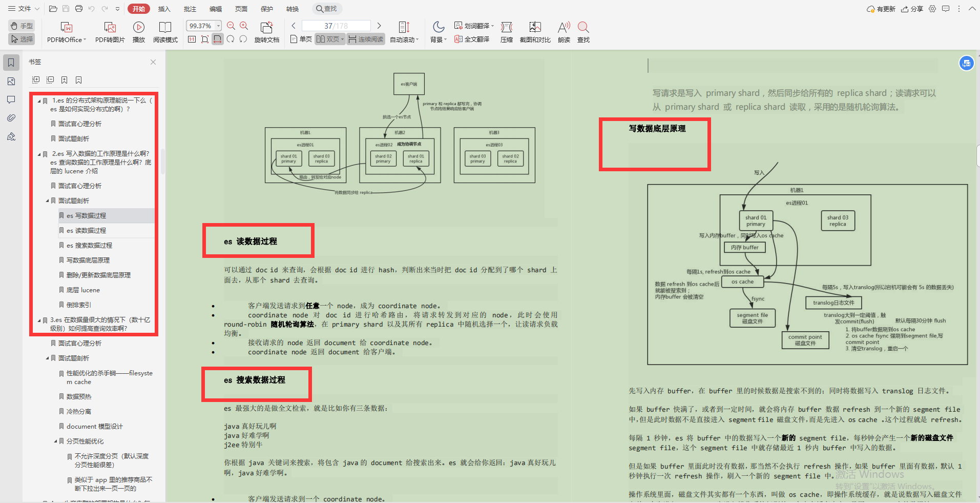Collapse bookmark '2.es 写入数据的工作原理'
This screenshot has width=980, height=503.
[39, 154]
